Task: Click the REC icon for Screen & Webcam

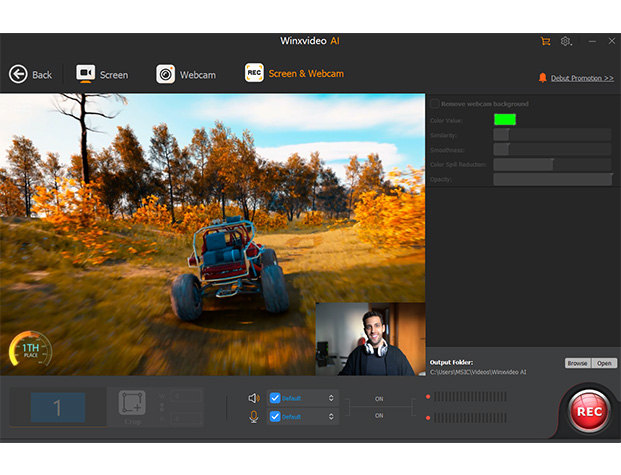Action: click(x=254, y=72)
